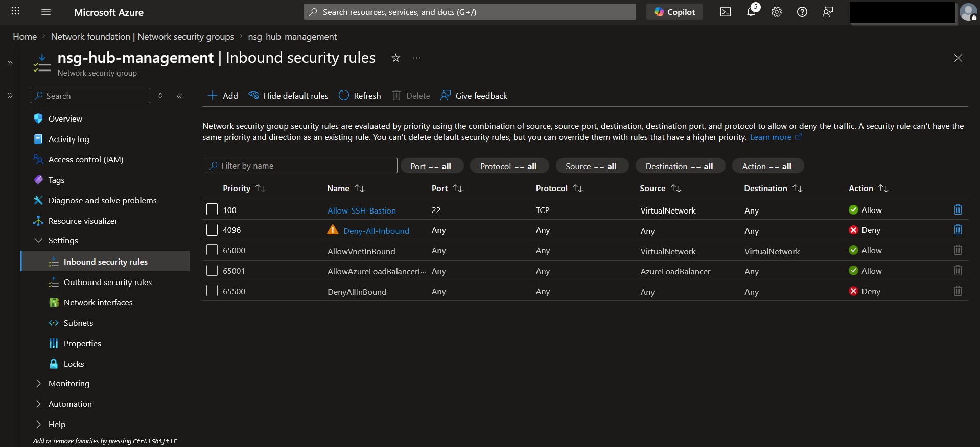980x447 pixels.
Task: Open the Destination == all filter
Action: click(680, 166)
